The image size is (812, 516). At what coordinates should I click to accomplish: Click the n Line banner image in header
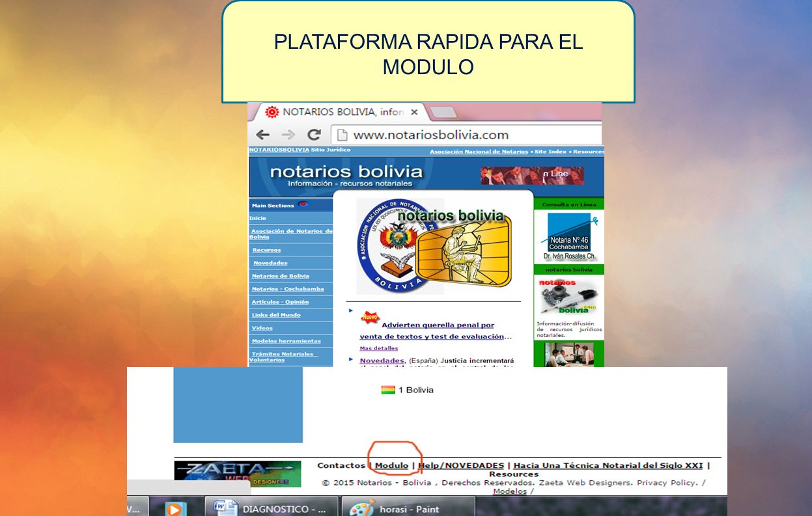click(x=532, y=176)
